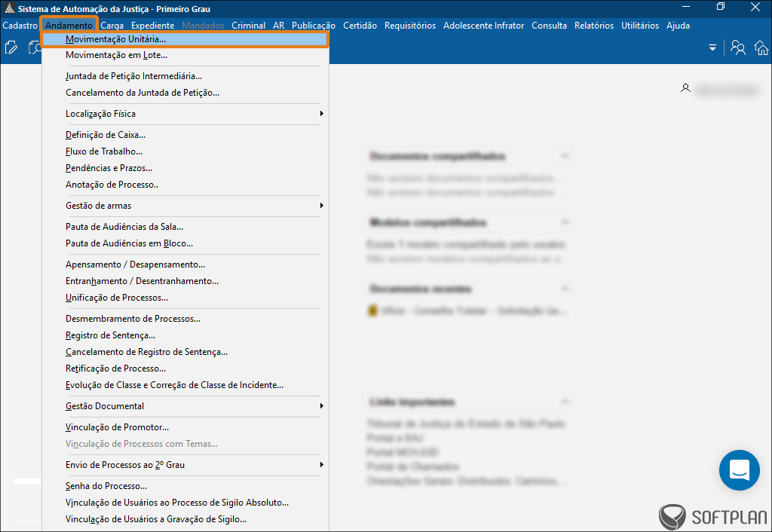The width and height of the screenshot is (772, 532).
Task: Collapse the Modelos compartilhados panel
Action: pos(565,222)
